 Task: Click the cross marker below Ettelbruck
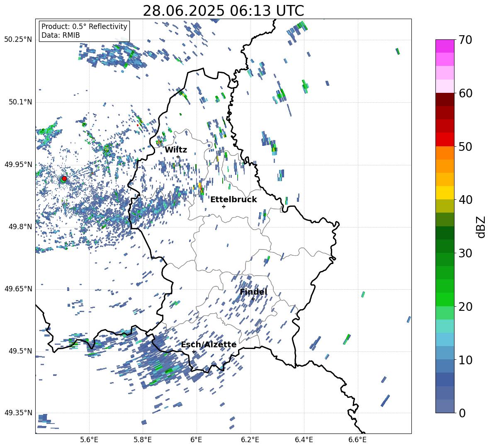coord(224,206)
